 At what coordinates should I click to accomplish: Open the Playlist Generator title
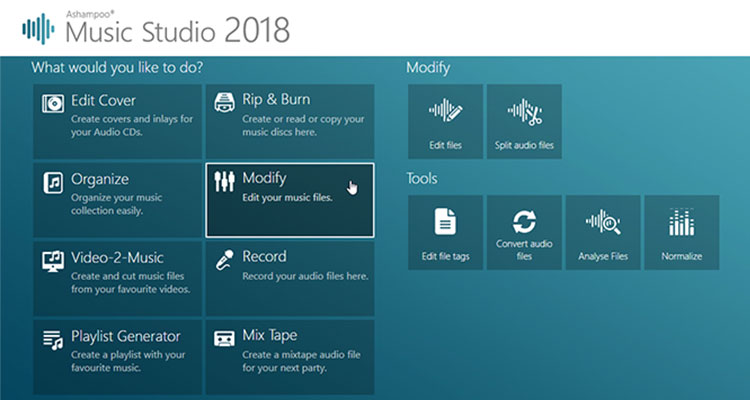[126, 336]
